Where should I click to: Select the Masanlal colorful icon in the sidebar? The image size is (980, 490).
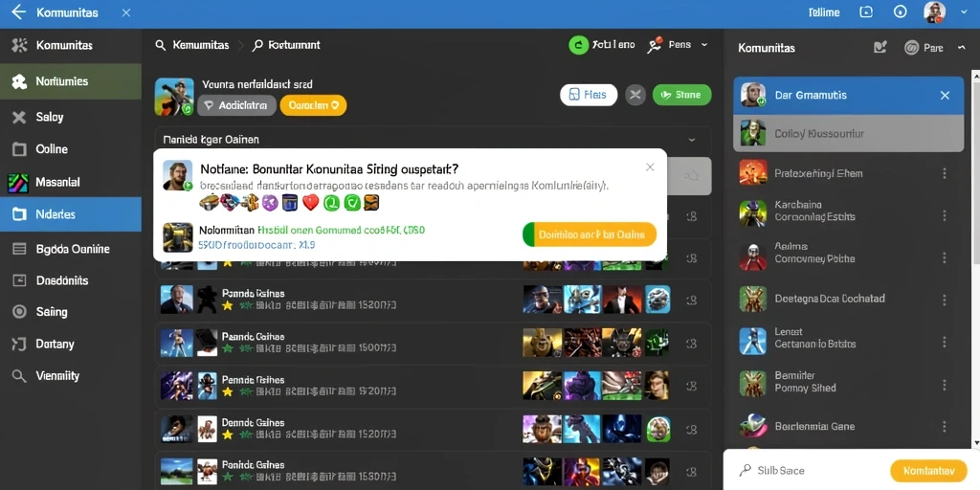[x=18, y=183]
